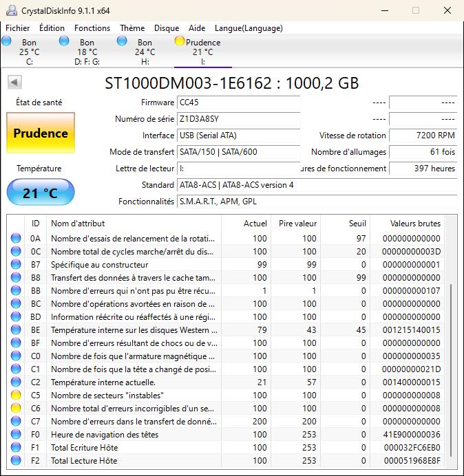Click the blue status icon for drive H:

(122, 41)
